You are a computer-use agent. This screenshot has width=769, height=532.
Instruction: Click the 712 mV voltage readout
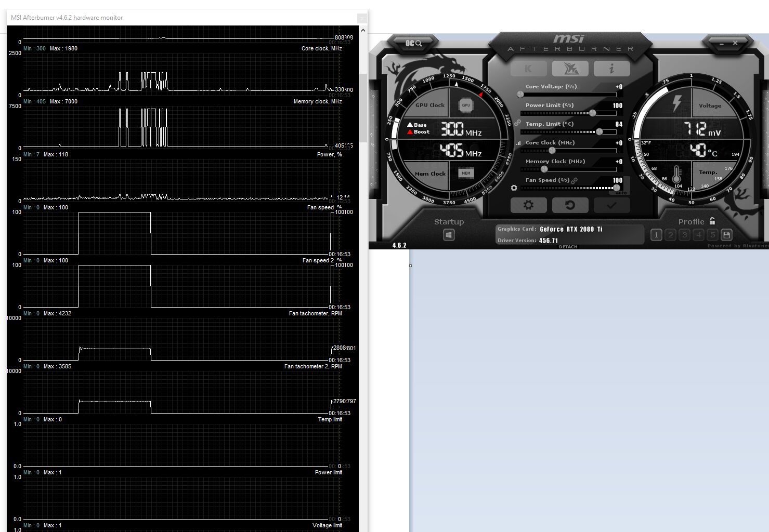point(702,129)
